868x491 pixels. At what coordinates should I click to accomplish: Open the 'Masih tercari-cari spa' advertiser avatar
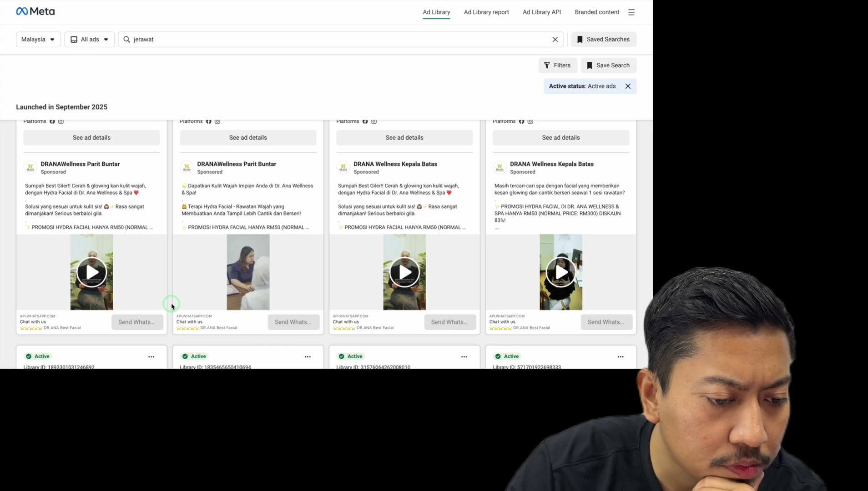500,167
